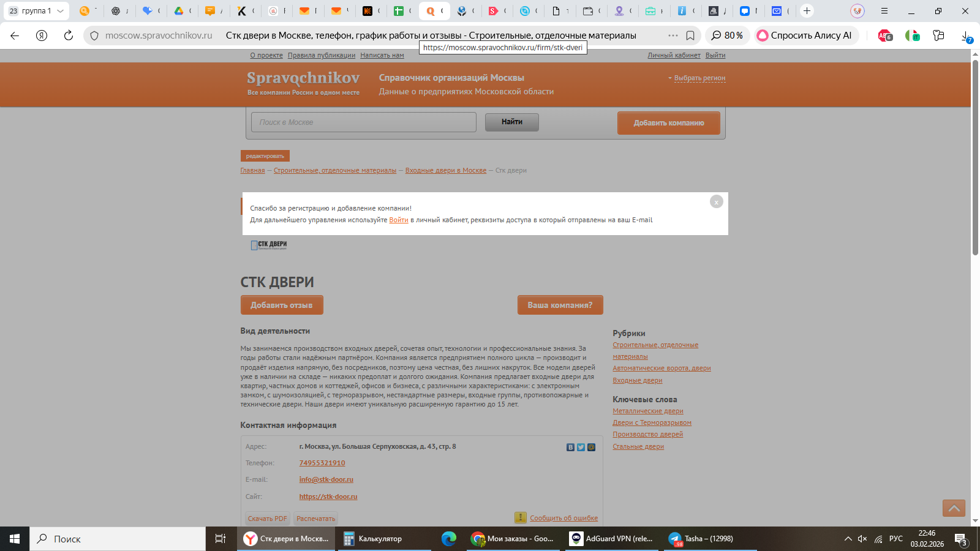The image size is (980, 551).
Task: Open the Входные двери rubric link
Action: (638, 381)
